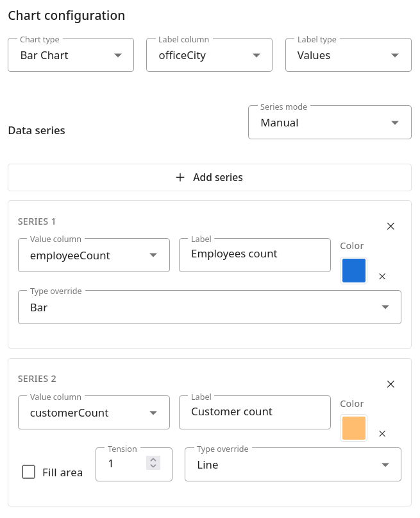Screen dimensions: 420x518
Task: Pick the orange color swatch for Series 2
Action: (x=354, y=428)
